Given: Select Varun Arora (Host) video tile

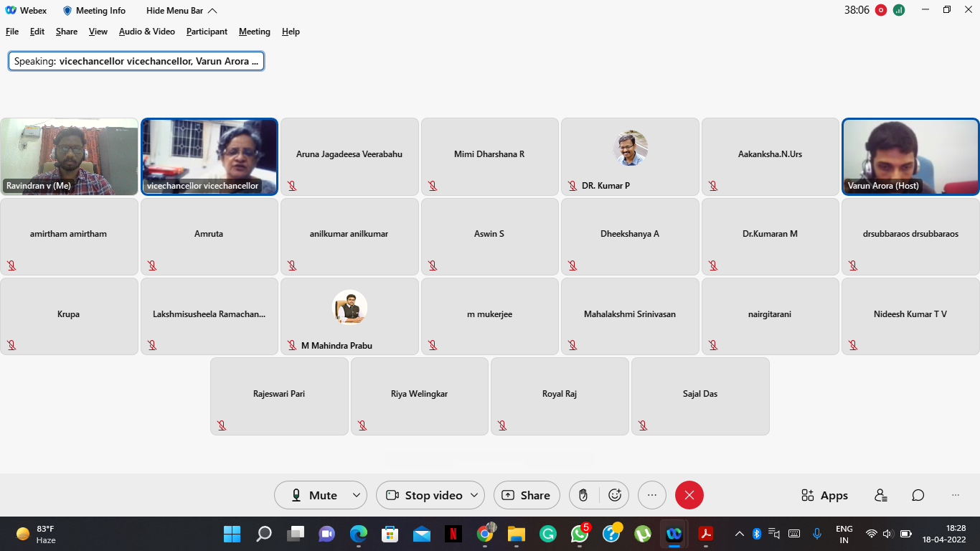Looking at the screenshot, I should (910, 156).
